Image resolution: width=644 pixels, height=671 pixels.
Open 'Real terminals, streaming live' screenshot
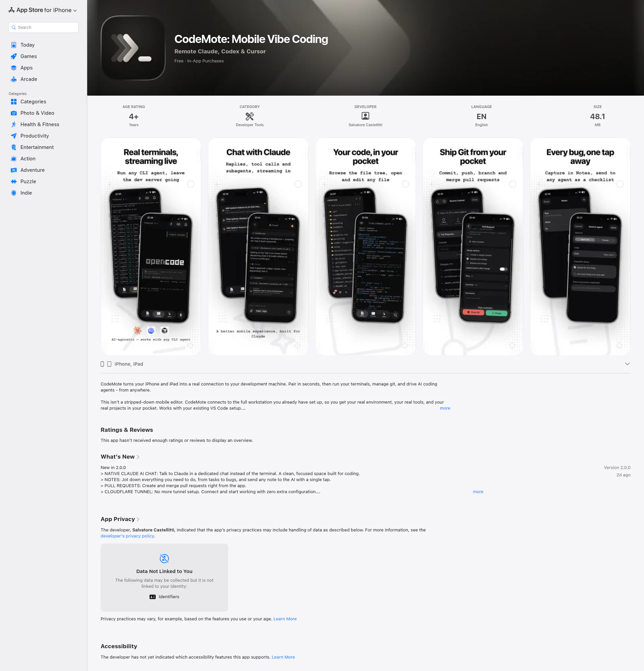coord(151,247)
